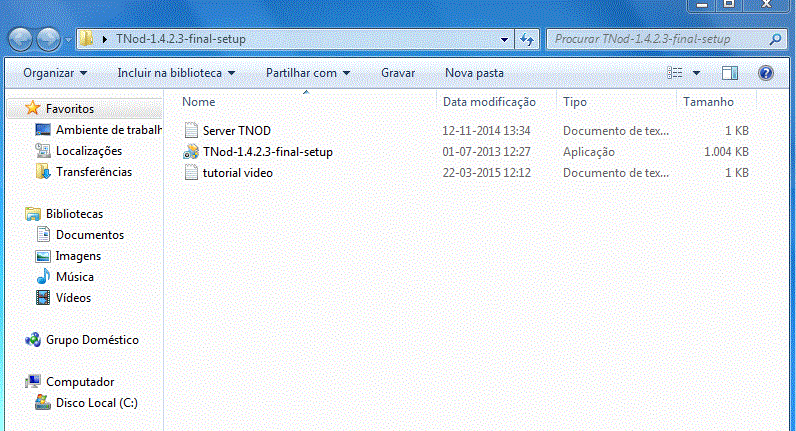Click the 1.004 KB size cell

[726, 152]
